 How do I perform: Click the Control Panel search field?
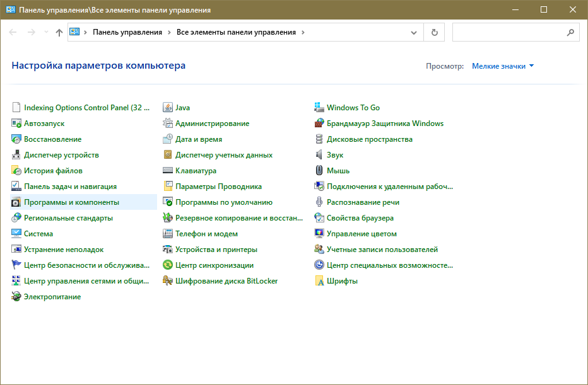click(508, 32)
